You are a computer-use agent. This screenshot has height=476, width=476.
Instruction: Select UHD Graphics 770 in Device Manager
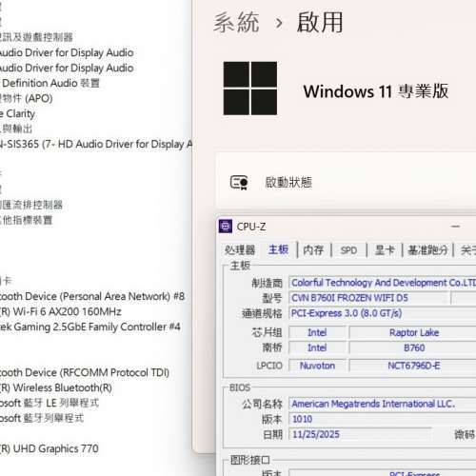[50, 448]
